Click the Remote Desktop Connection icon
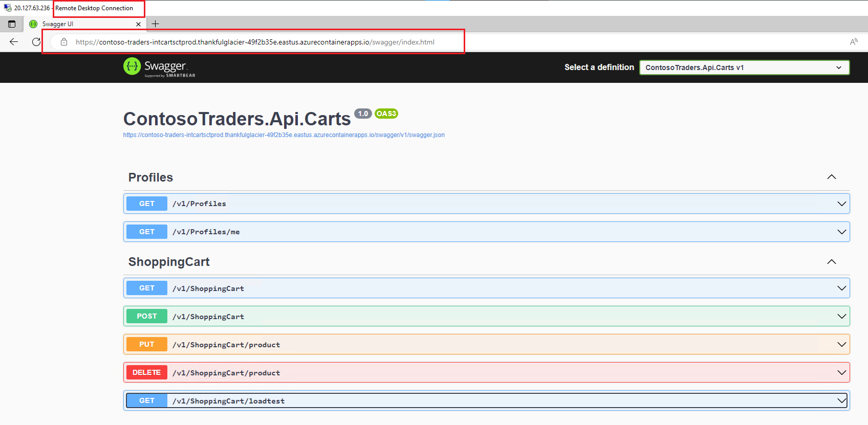 click(8, 8)
